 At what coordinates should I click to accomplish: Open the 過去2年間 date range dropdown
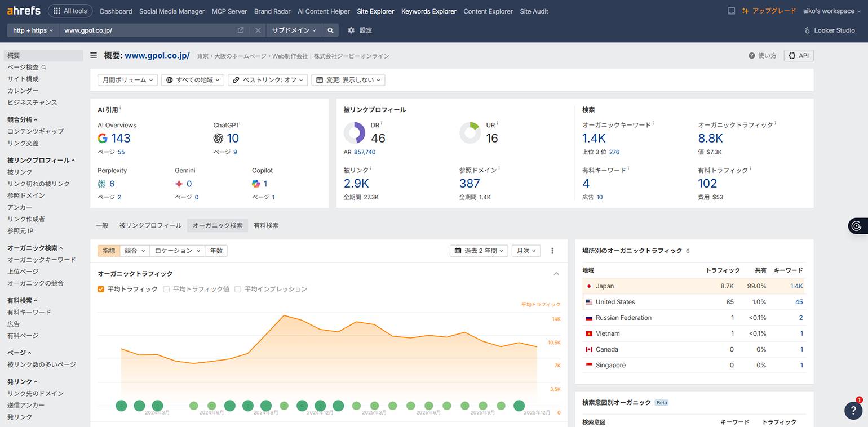pyautogui.click(x=479, y=251)
